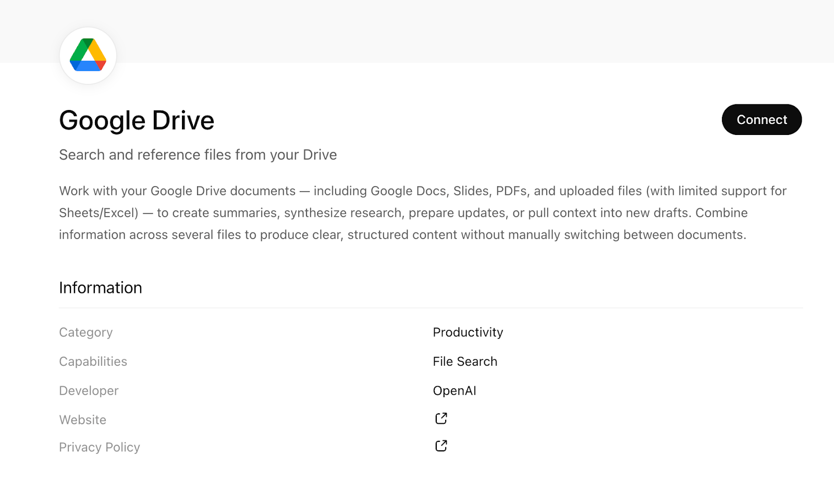Click the Developer row label
This screenshot has height=504, width=834.
(x=89, y=390)
